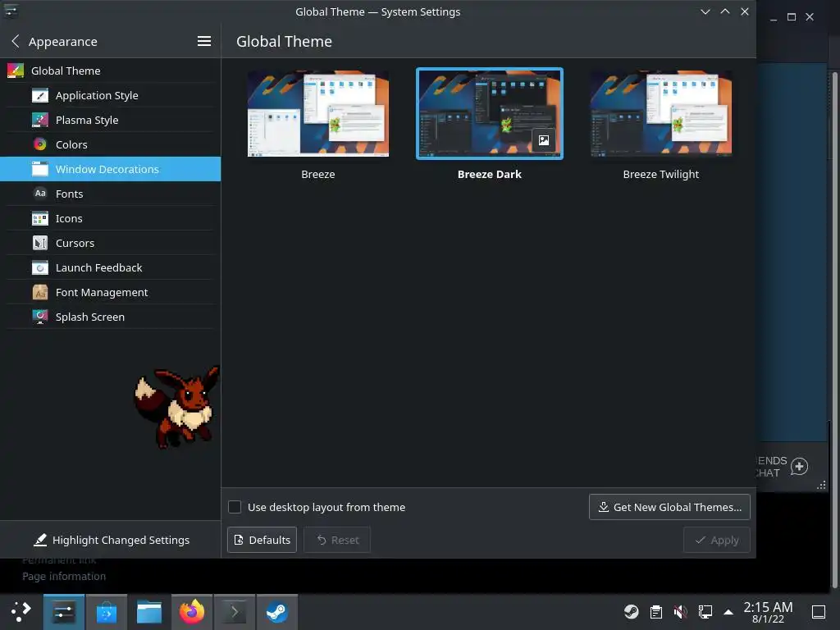This screenshot has width=840, height=630.
Task: Click the Launch Feedback icon
Action: 40,267
